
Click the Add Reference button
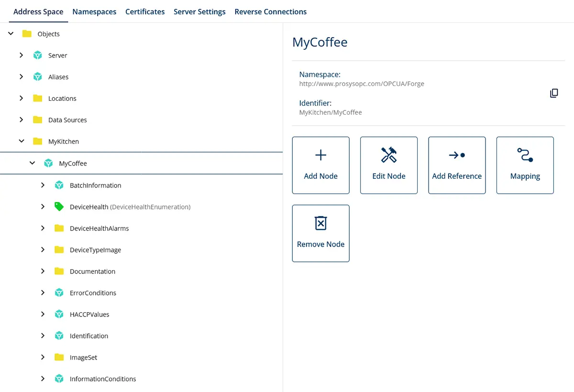pos(457,165)
